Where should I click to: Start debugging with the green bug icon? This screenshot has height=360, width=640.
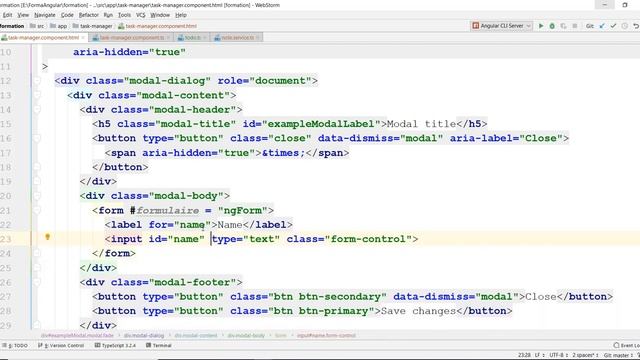coord(552,26)
